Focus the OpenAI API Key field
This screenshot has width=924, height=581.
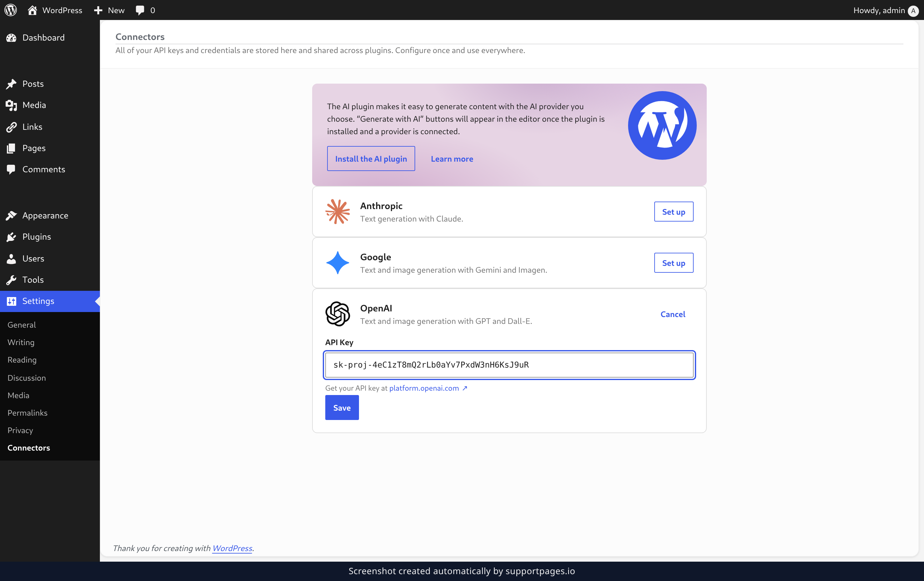point(509,365)
